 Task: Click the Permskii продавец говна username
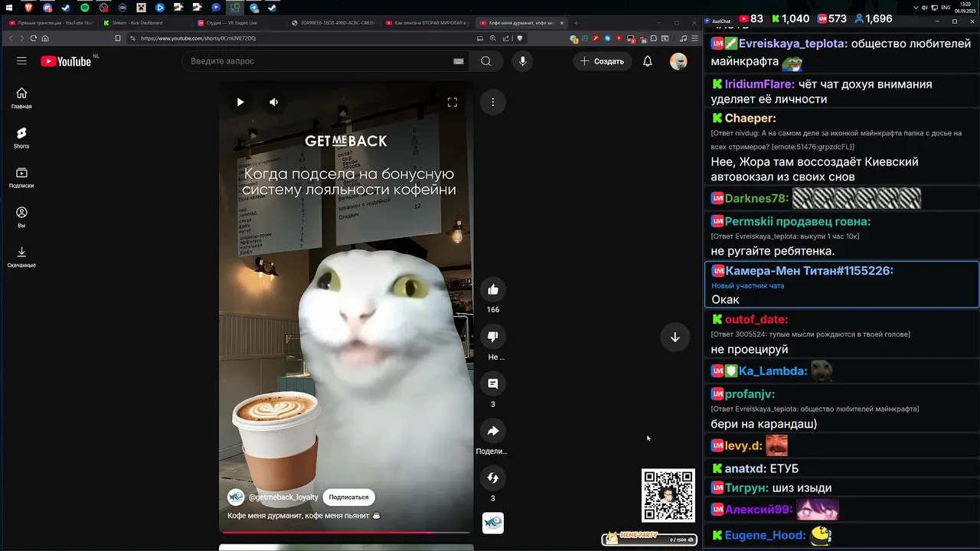[x=798, y=221]
